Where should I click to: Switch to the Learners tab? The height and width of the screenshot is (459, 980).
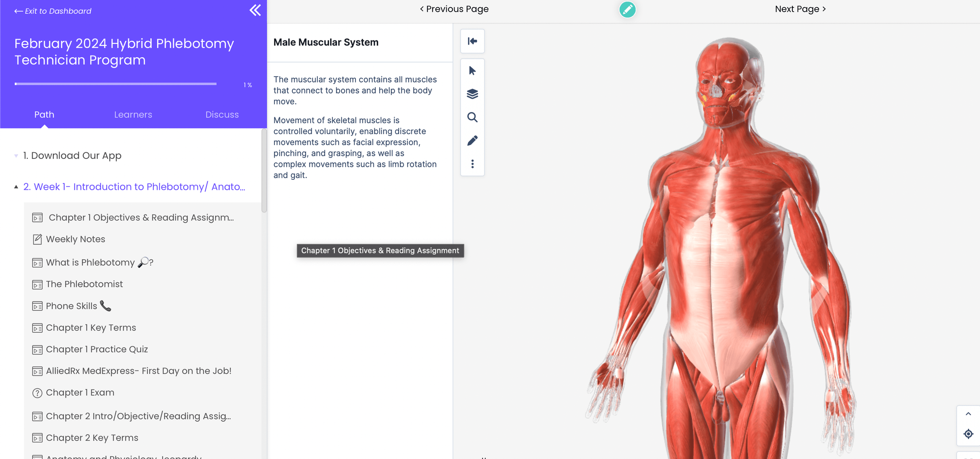pos(133,115)
